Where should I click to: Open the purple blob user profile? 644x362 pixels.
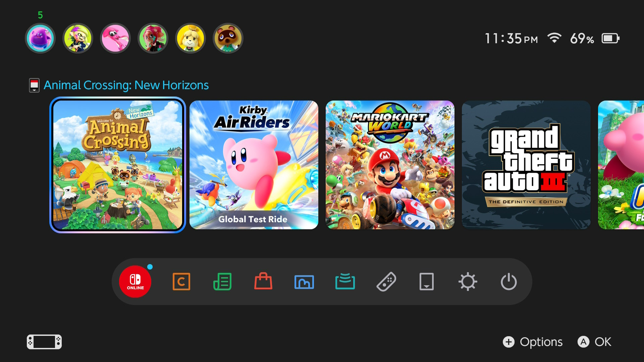40,38
